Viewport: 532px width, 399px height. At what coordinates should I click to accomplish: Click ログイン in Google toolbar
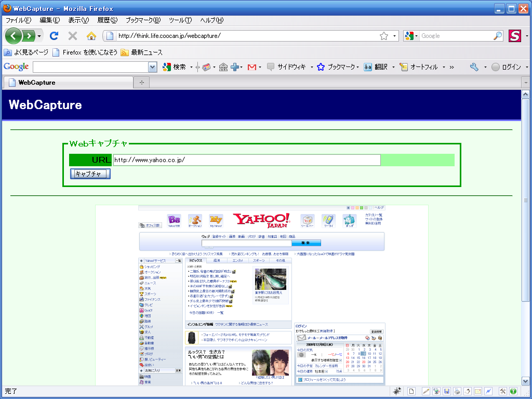click(506, 67)
